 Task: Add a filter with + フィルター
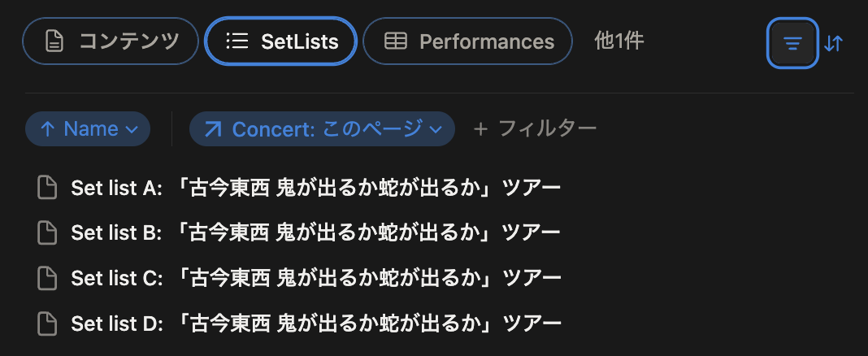coord(535,129)
